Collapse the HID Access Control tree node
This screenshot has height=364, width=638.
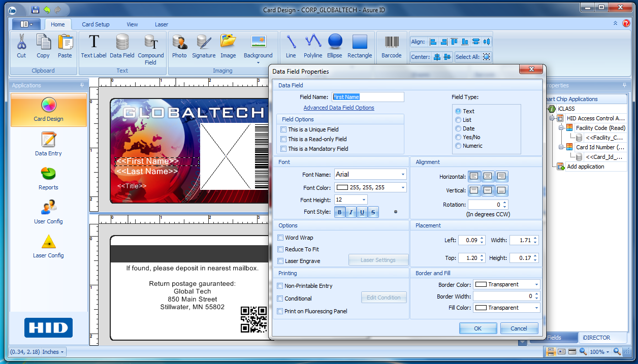tap(552, 118)
